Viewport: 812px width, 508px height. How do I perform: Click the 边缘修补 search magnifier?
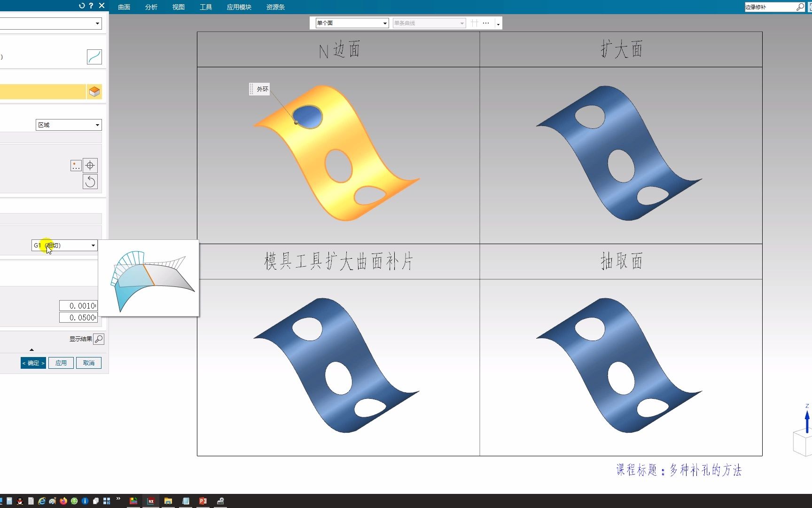click(x=800, y=7)
